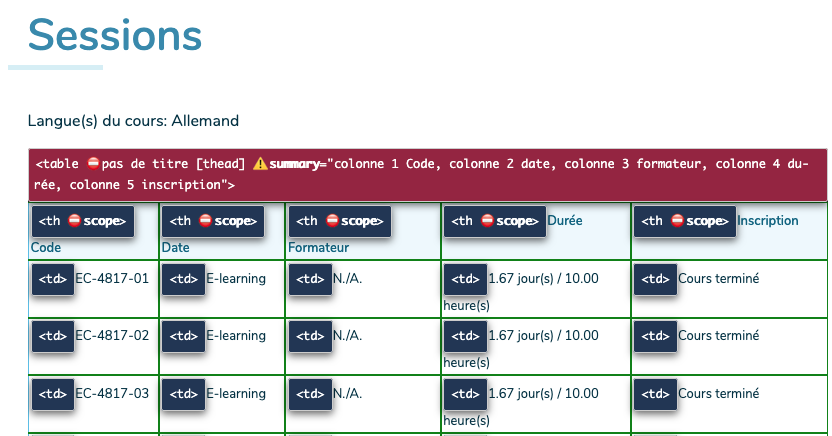Click the E-learning cell in EC-4817-02 row
832x436 pixels.
[x=236, y=336]
